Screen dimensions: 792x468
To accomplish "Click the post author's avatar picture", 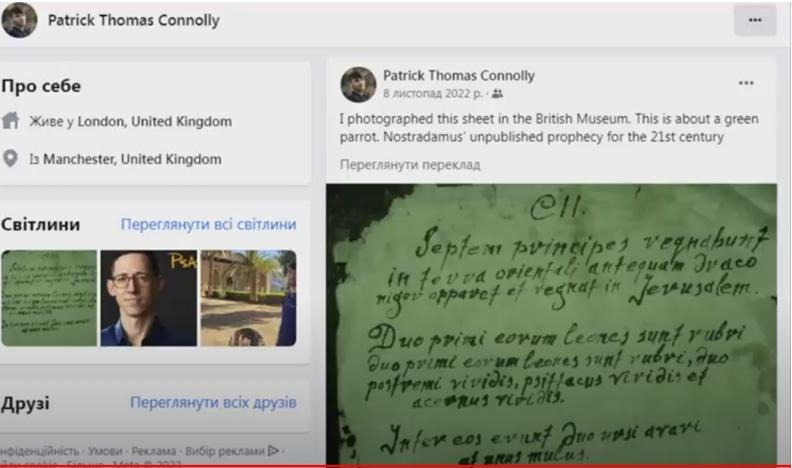I will pyautogui.click(x=358, y=84).
